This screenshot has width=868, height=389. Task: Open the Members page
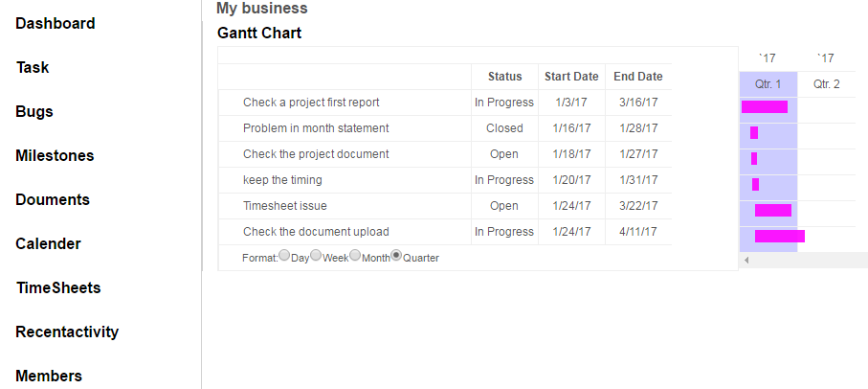click(49, 377)
